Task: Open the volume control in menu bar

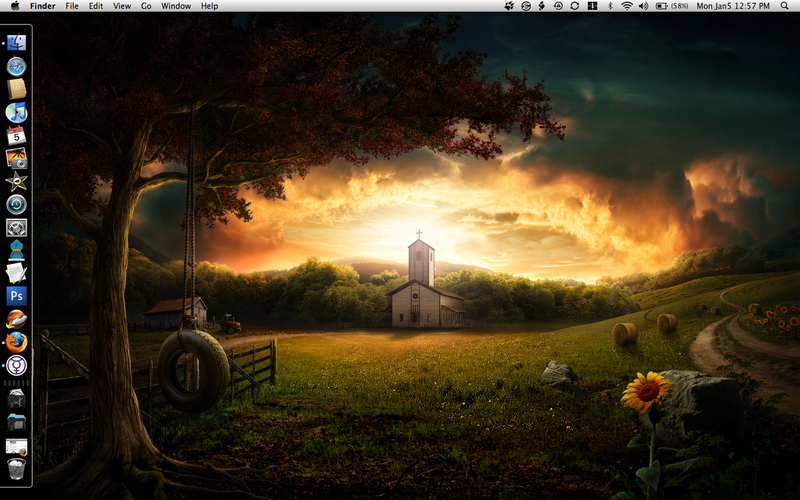Action: (643, 6)
